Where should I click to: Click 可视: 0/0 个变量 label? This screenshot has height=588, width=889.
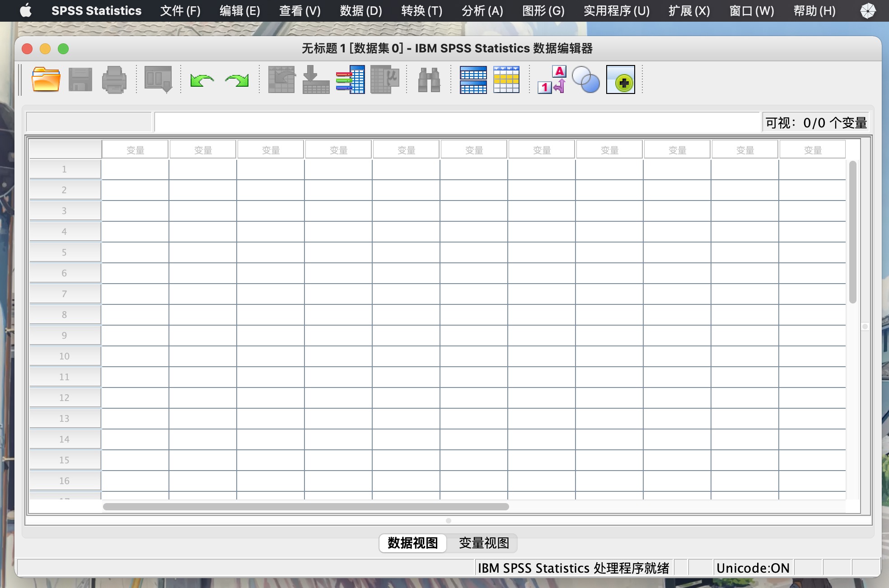pyautogui.click(x=816, y=122)
